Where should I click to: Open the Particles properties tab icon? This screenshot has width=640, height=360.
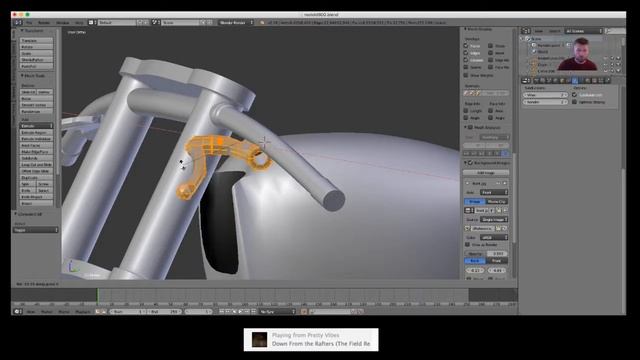click(600, 80)
